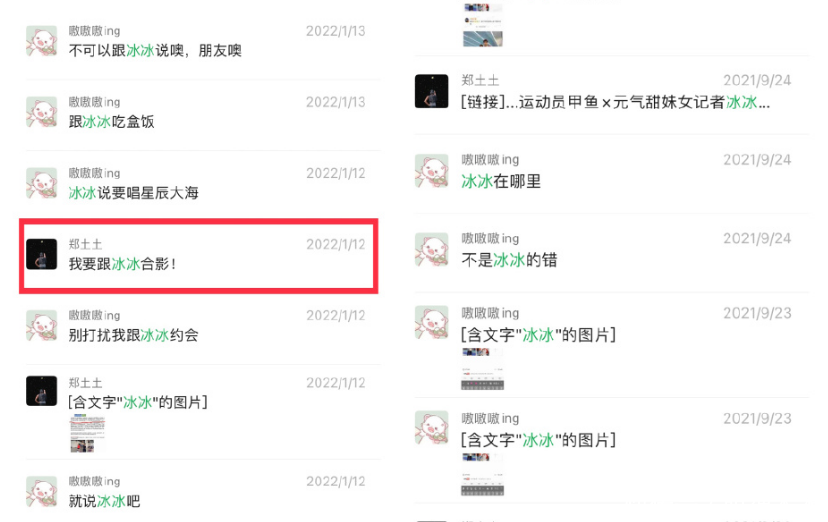Click 郑土土 avatar beside the 链接 message
Viewport: 828px width, 522px height.
click(431, 91)
